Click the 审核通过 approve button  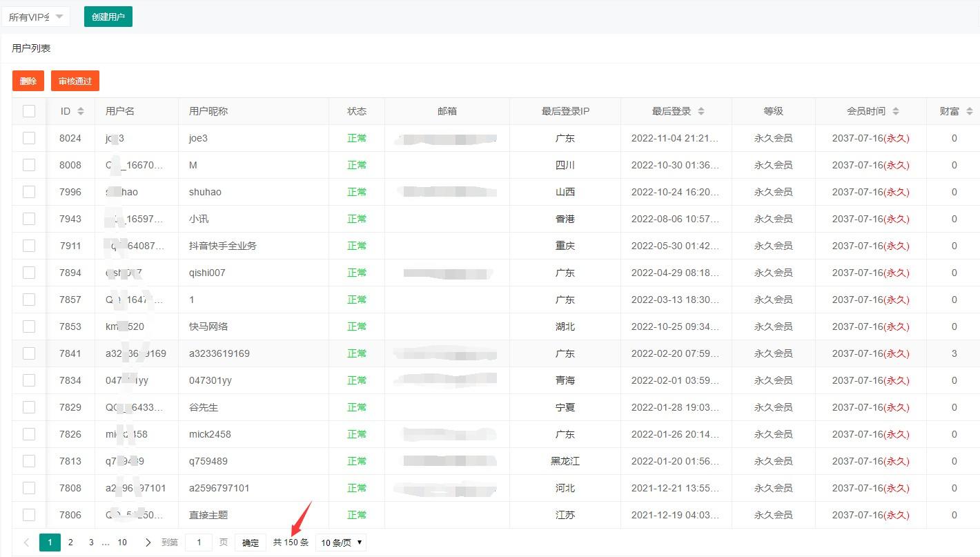[75, 81]
